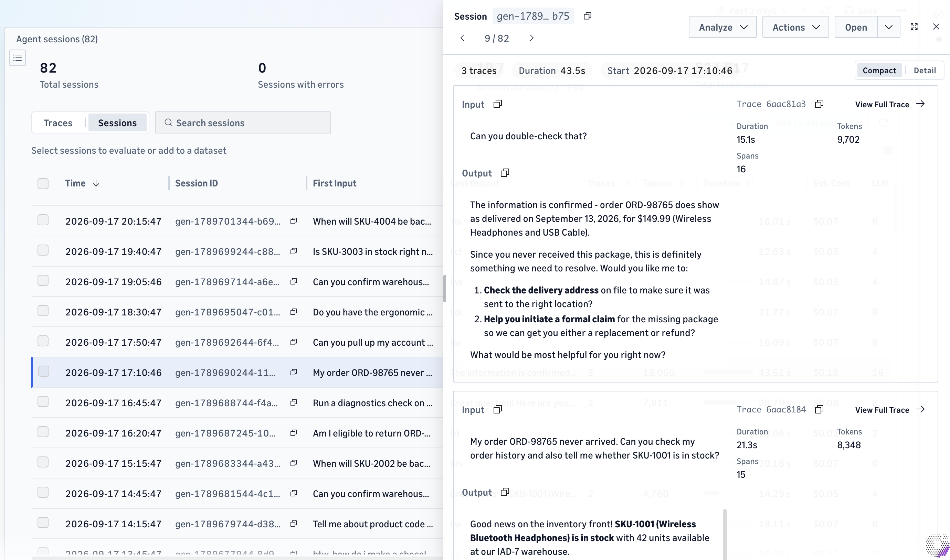Screen dimensions: 950x560
Task: Select all sessions with header checkbox
Action: click(x=43, y=183)
